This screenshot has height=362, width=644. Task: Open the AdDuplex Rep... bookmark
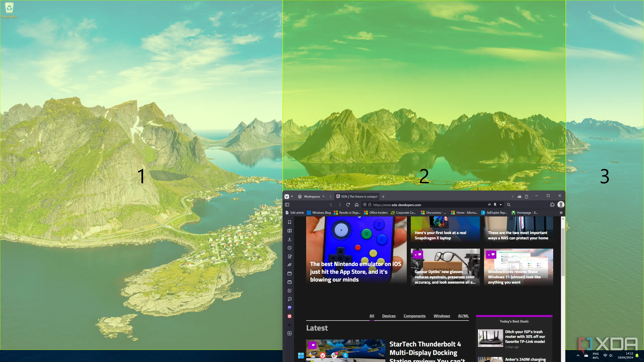494,213
